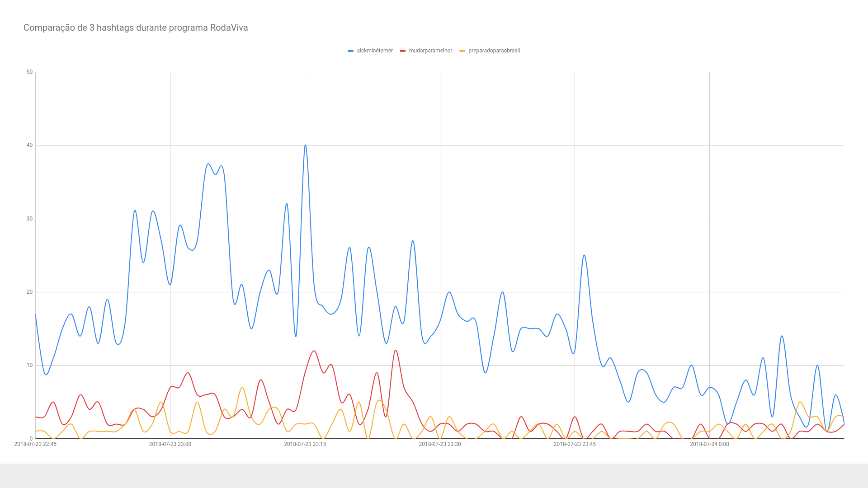Viewport: 868px width, 488px height.
Task: Click the red mudarparamelhor legend swatch
Action: (403, 51)
